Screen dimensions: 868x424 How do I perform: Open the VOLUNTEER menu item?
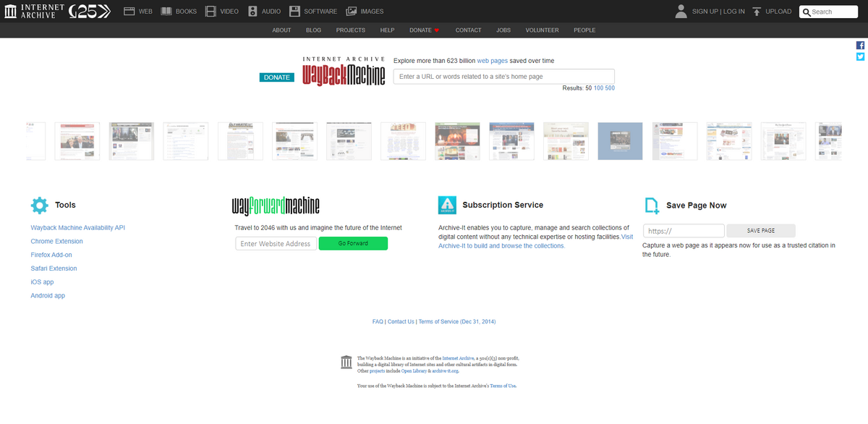click(x=542, y=30)
